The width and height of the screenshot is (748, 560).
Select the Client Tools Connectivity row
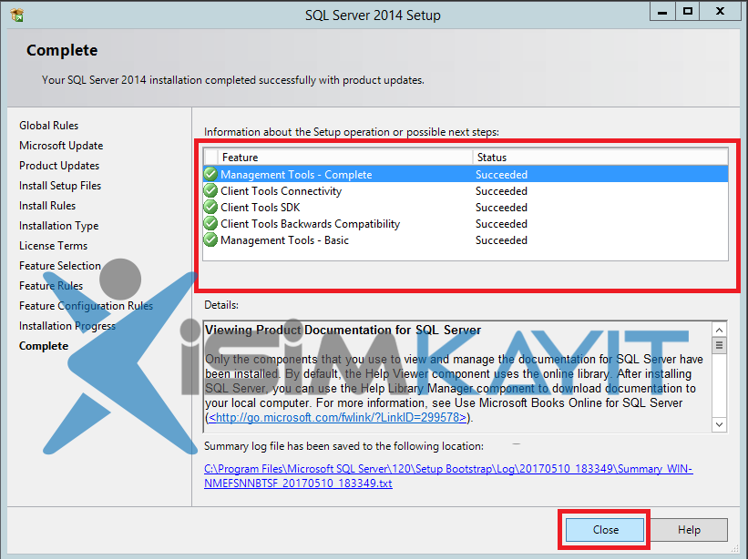point(466,190)
